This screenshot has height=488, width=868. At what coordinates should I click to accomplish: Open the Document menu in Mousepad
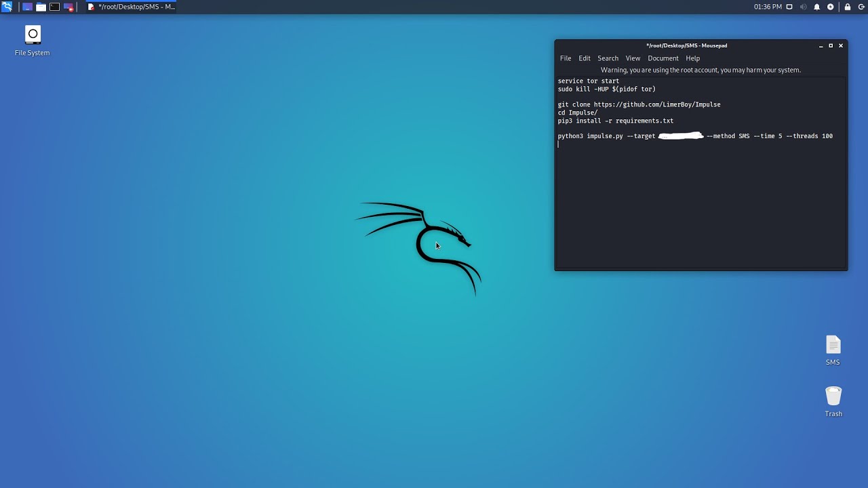pyautogui.click(x=663, y=58)
